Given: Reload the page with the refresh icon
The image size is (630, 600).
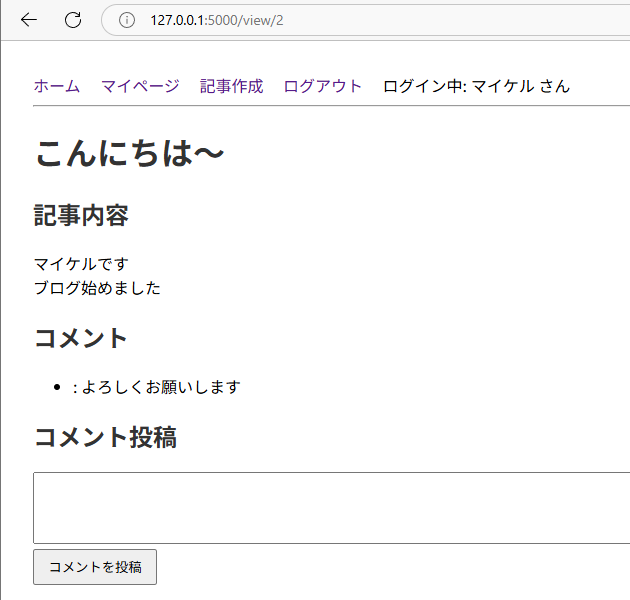Looking at the screenshot, I should [72, 20].
